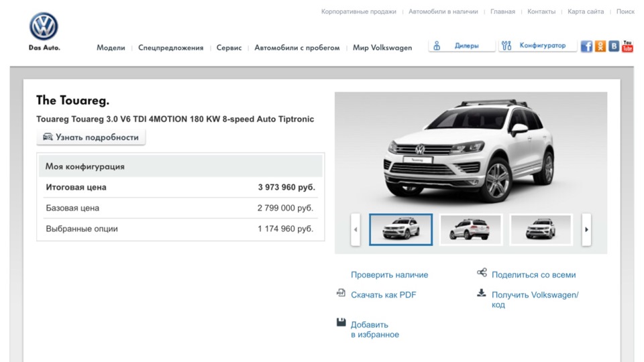Image resolution: width=644 pixels, height=362 pixels.
Task: Open the Сервис menu
Action: coord(229,48)
